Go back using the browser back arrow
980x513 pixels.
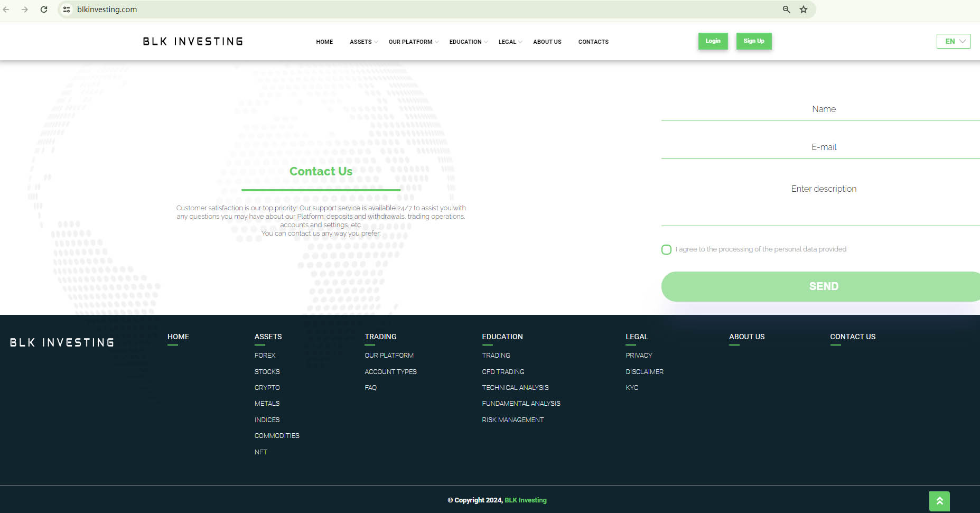point(6,10)
